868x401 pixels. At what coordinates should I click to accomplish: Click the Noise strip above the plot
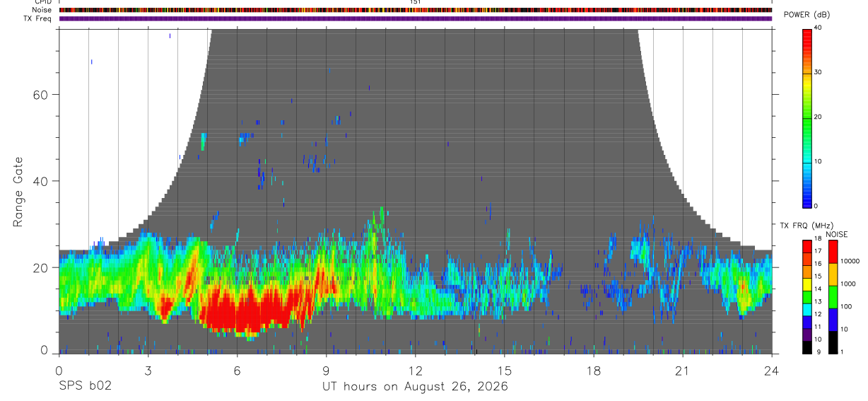point(416,10)
